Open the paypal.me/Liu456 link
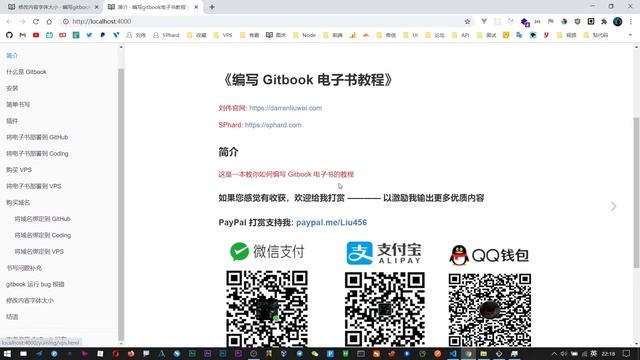Screen dimensions: 640x360 [331, 222]
